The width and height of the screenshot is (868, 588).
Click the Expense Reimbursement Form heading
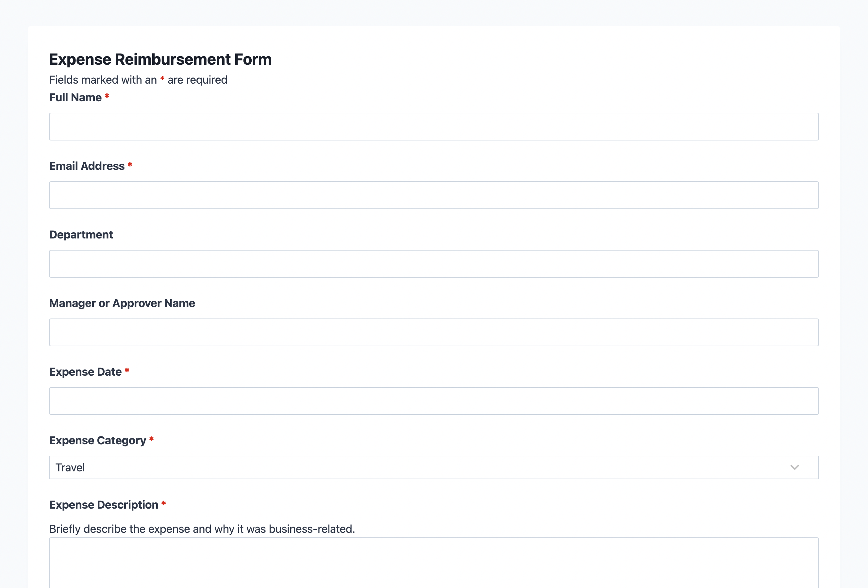(x=160, y=59)
